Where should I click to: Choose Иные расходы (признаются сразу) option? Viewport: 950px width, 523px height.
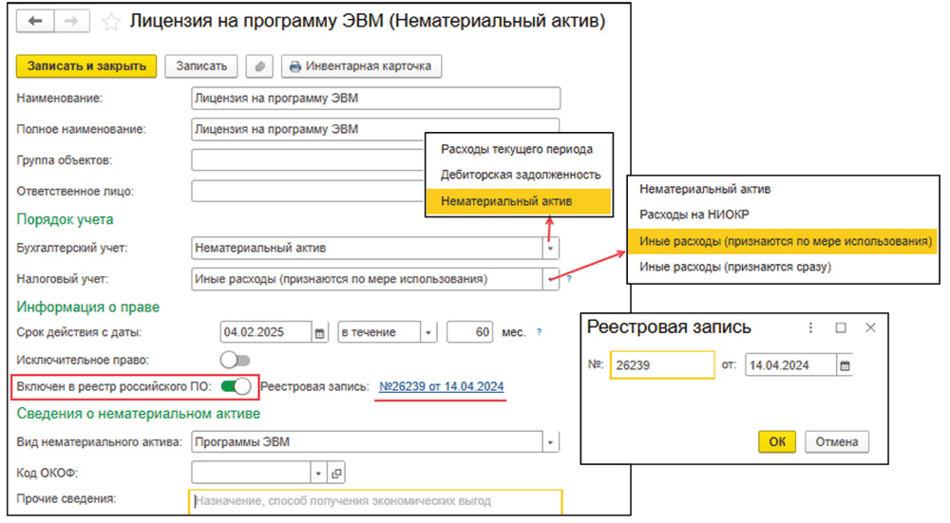[x=734, y=267]
